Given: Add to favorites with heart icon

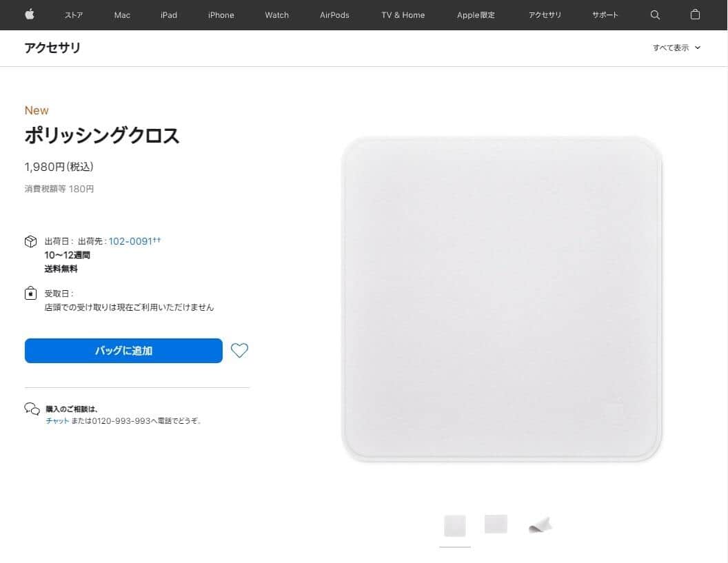Looking at the screenshot, I should pyautogui.click(x=240, y=351).
